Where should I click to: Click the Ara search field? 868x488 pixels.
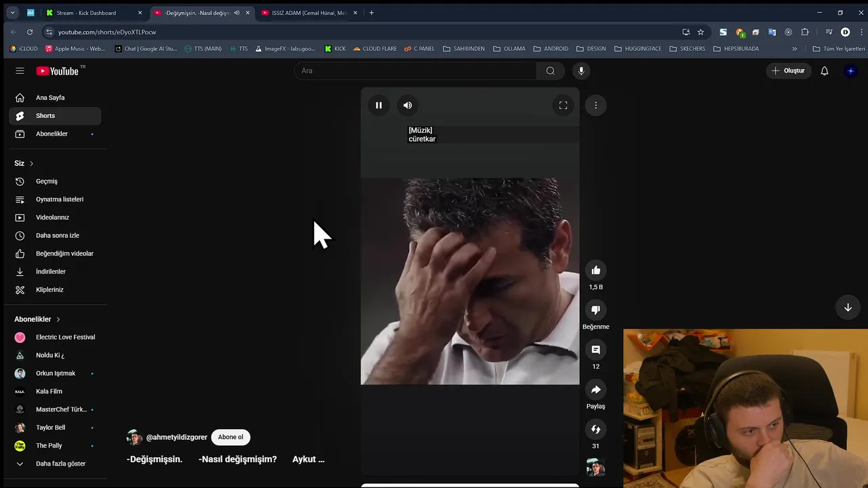point(415,70)
